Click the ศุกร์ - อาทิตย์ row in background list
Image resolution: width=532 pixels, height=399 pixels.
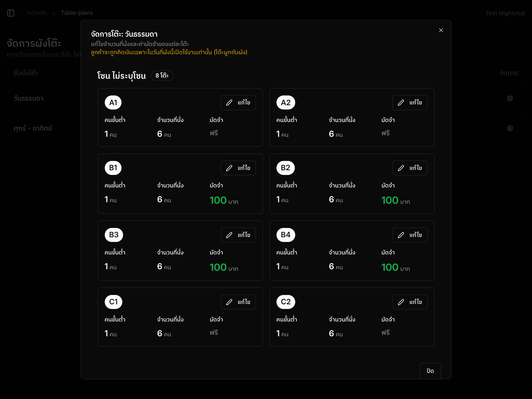click(x=33, y=129)
